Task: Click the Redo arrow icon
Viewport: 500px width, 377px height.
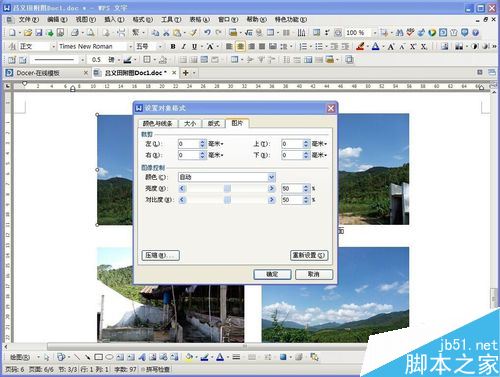Action: [219, 32]
